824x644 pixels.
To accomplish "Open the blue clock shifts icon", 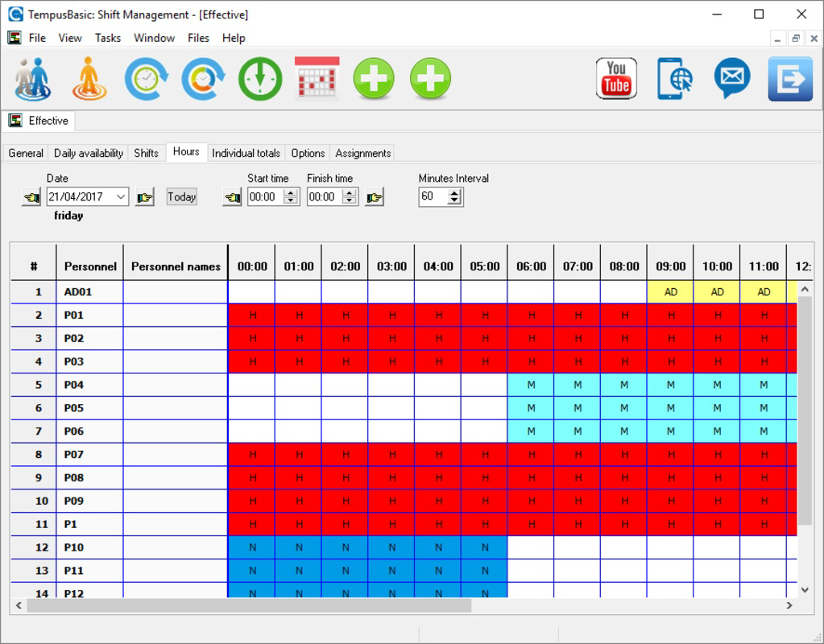I will tap(146, 79).
